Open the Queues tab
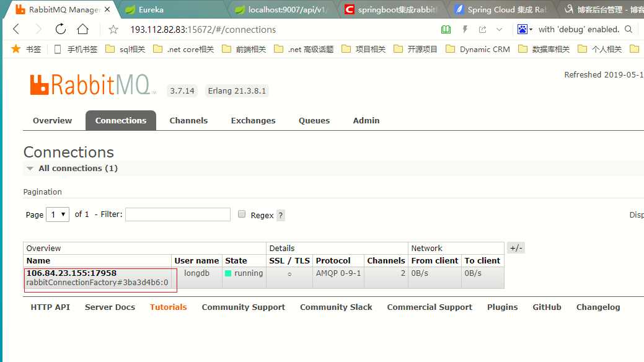Screen dimensions: 644x362 tap(314, 120)
